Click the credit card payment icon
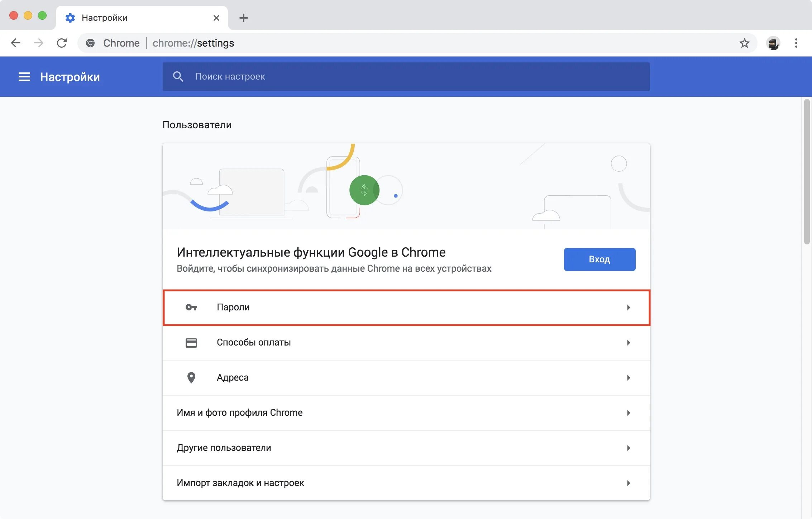 pyautogui.click(x=191, y=343)
